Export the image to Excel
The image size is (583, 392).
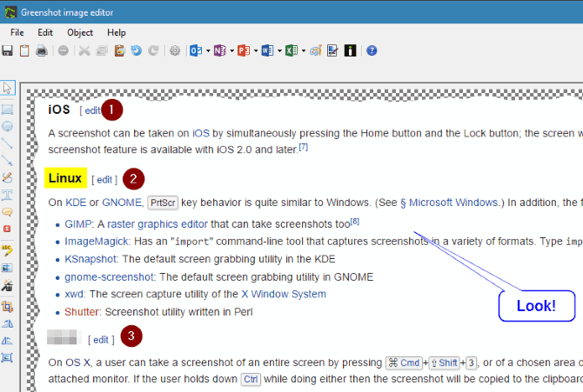coord(291,50)
